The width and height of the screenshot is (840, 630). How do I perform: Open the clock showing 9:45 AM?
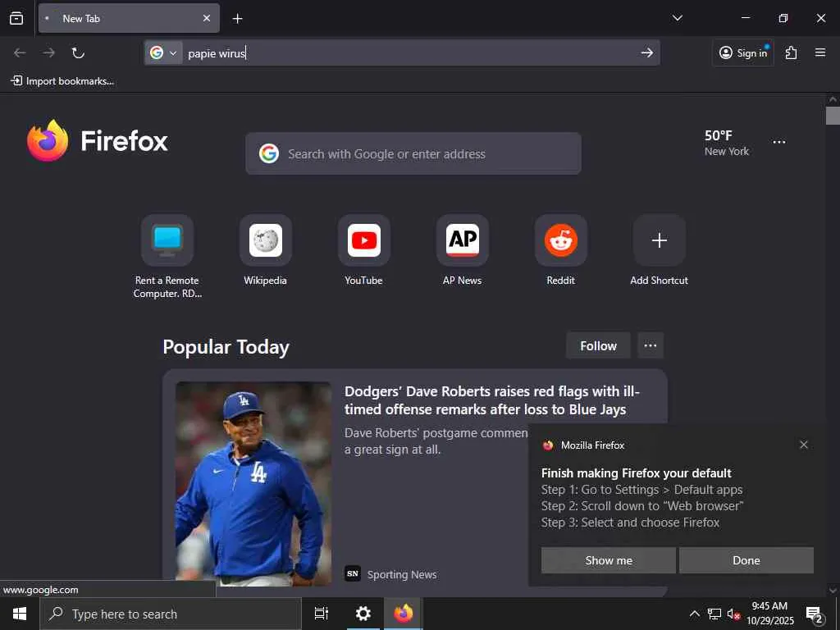pyautogui.click(x=770, y=614)
